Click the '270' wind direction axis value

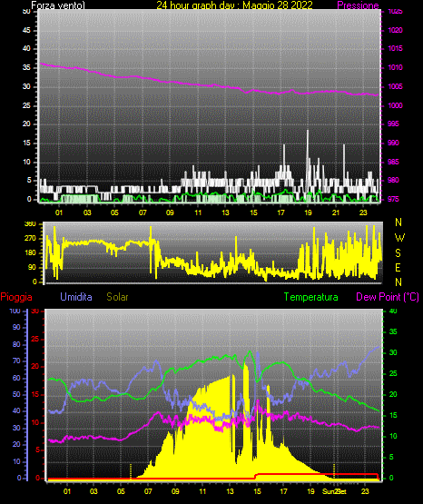coord(30,239)
